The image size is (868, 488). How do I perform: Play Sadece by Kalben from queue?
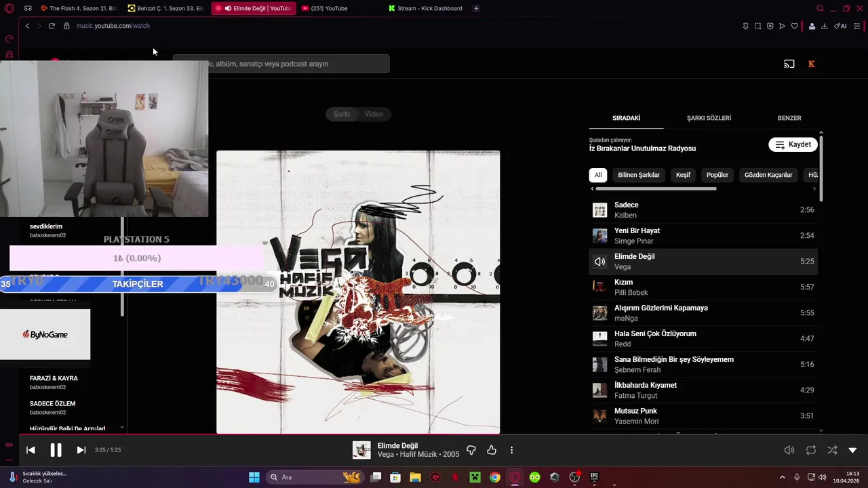click(703, 210)
